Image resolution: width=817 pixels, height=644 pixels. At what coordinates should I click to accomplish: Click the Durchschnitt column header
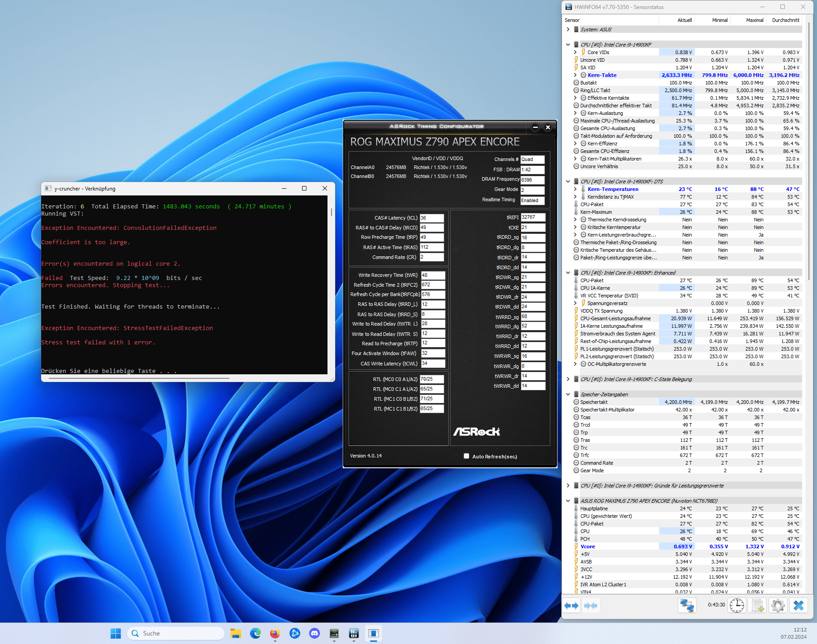(x=785, y=20)
